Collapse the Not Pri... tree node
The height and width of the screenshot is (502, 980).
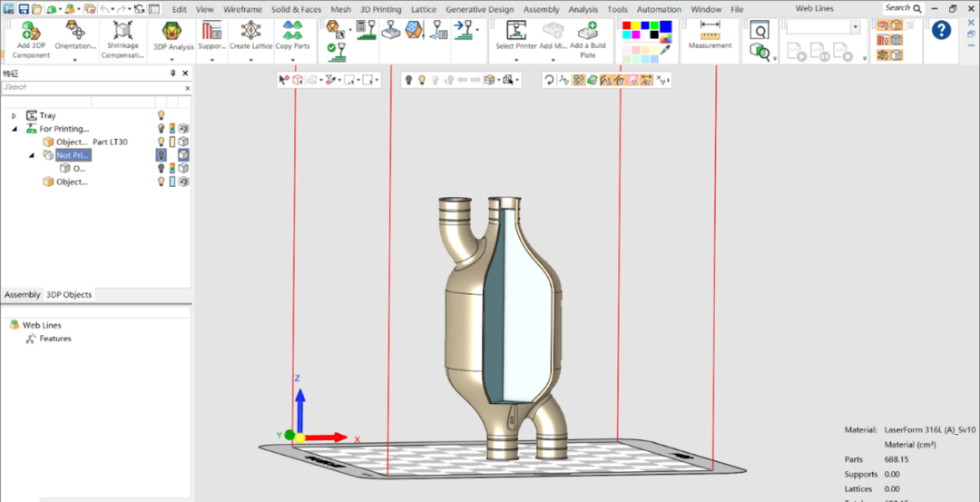coord(31,155)
